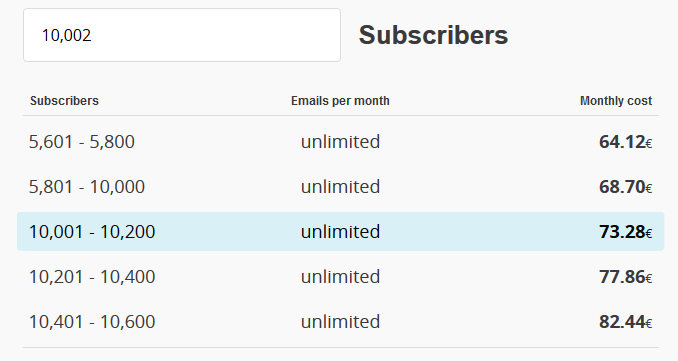Click the 82.44€ monthly cost
The image size is (678, 361).
click(625, 322)
